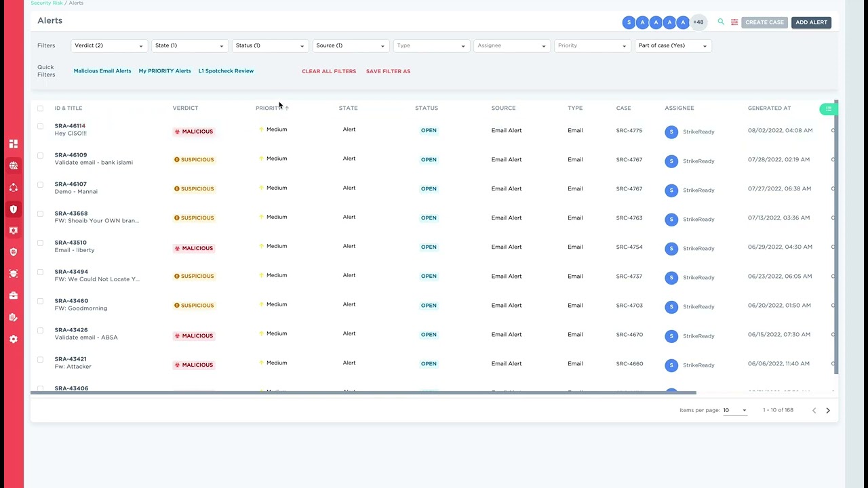The width and height of the screenshot is (868, 488).
Task: Click the ADD ALERT button
Action: (811, 22)
